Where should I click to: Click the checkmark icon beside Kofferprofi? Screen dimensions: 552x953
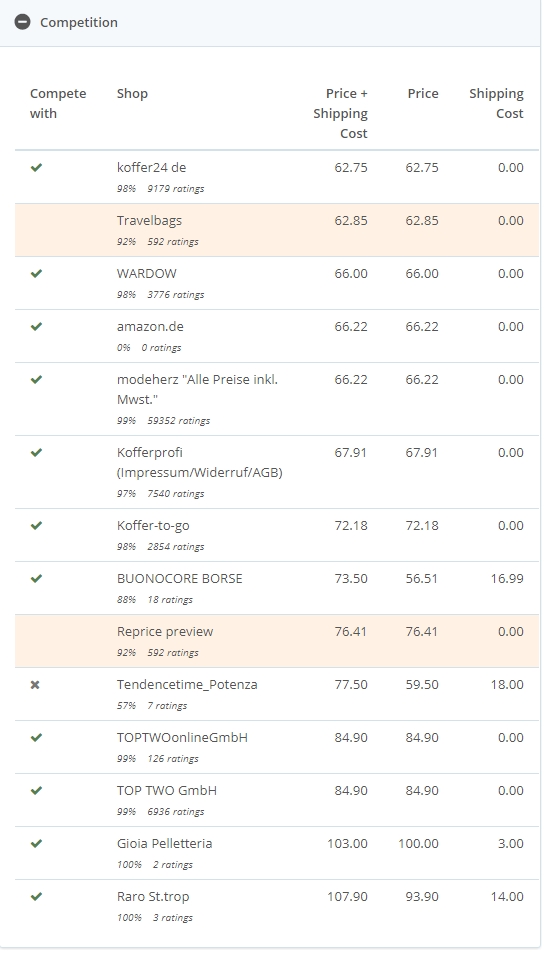pyautogui.click(x=36, y=452)
